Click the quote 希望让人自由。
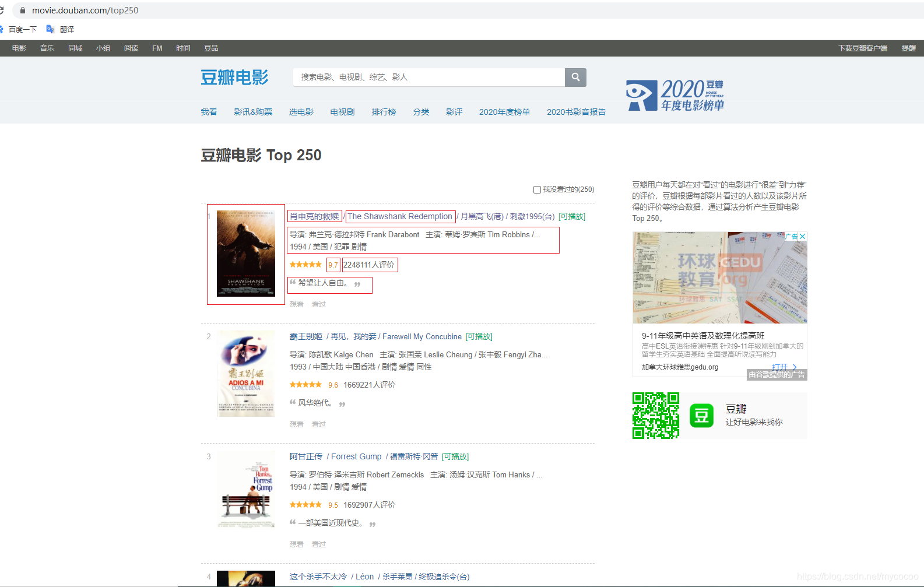 tap(324, 283)
